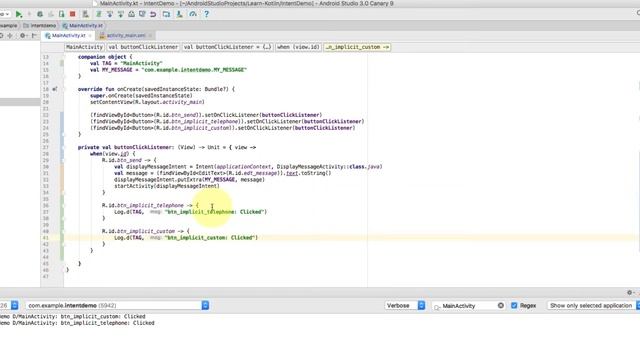Click the hide panel icon in project panel header

[x=34, y=36]
